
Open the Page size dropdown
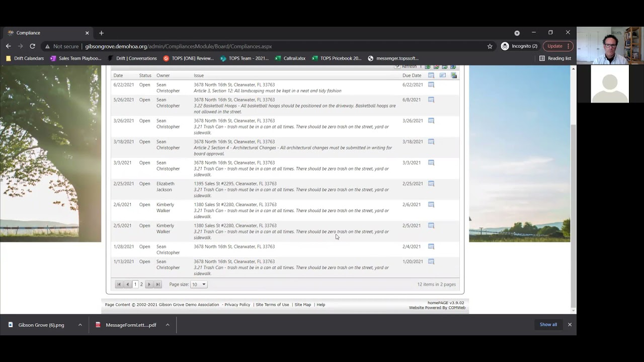199,285
